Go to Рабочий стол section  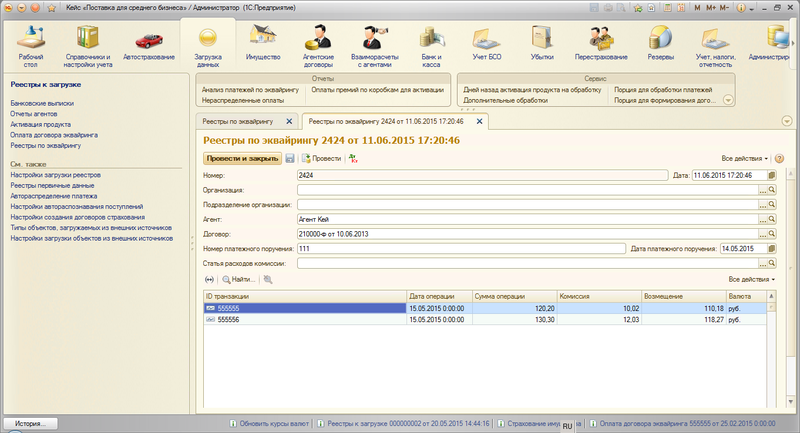click(30, 47)
